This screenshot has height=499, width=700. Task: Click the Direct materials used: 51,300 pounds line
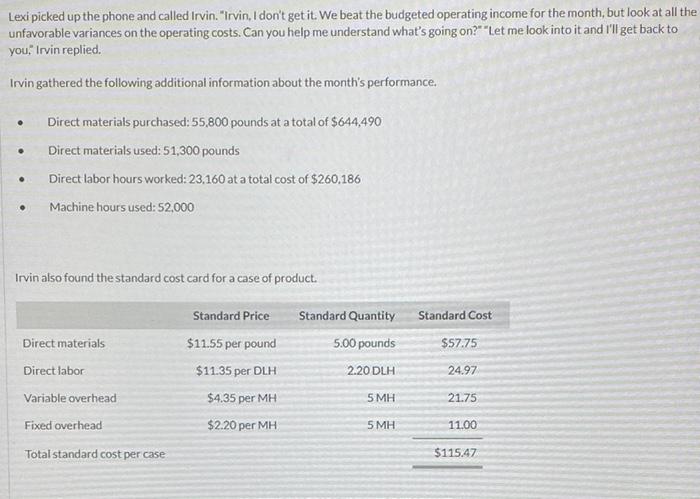click(x=144, y=150)
